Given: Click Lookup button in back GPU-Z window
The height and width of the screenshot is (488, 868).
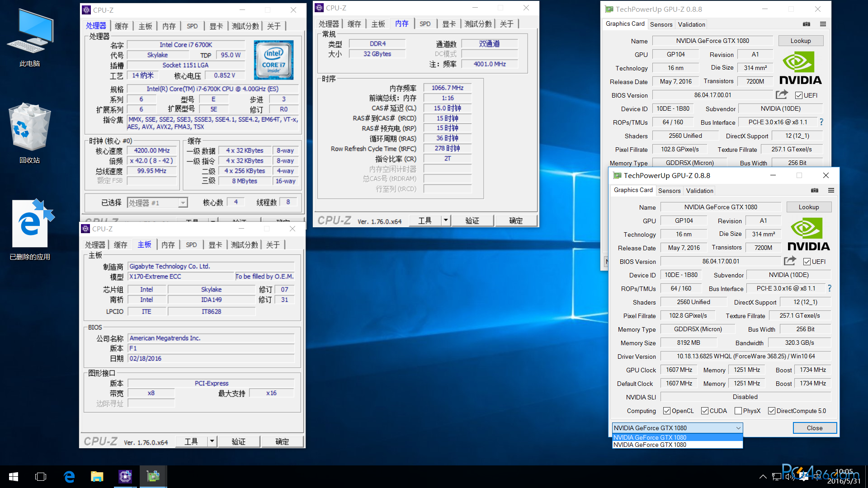Looking at the screenshot, I should 800,41.
